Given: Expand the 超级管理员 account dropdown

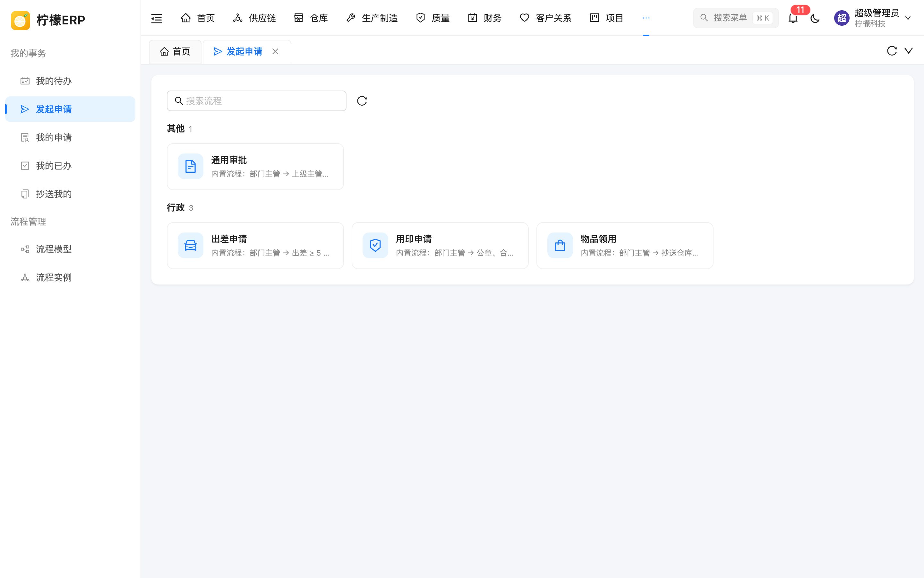Looking at the screenshot, I should 908,18.
